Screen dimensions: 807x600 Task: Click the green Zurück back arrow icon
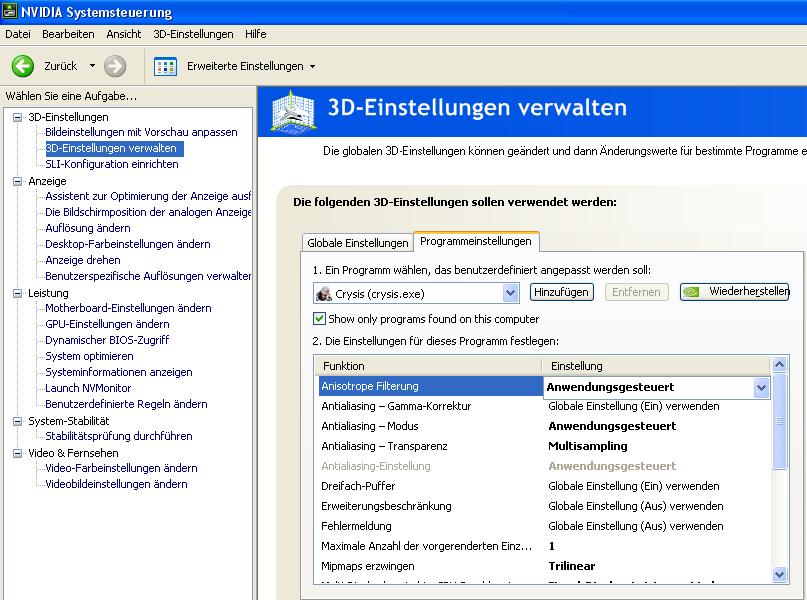(23, 66)
